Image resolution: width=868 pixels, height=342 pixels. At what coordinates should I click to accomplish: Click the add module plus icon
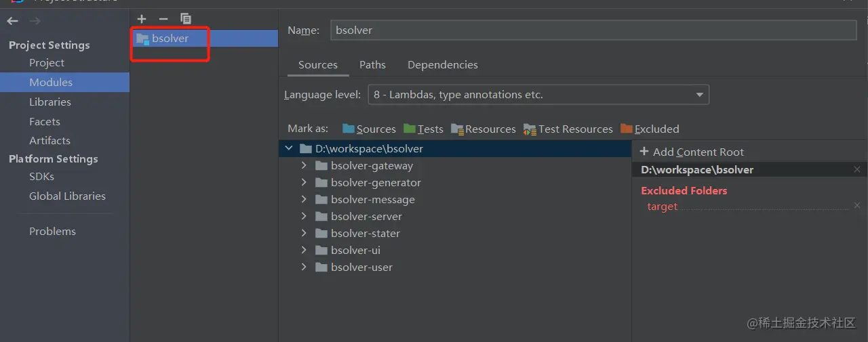click(x=142, y=19)
